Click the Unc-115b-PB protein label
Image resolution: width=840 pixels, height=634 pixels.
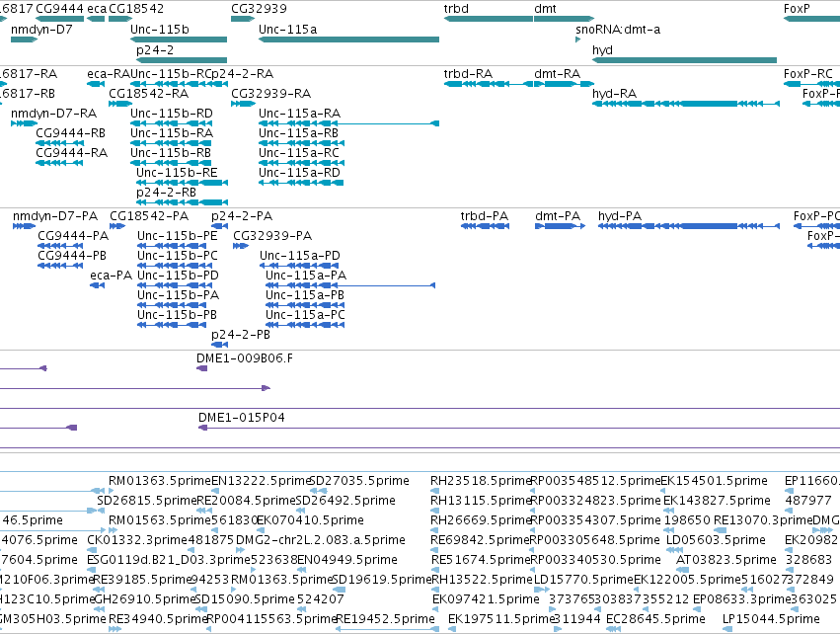coord(177,315)
